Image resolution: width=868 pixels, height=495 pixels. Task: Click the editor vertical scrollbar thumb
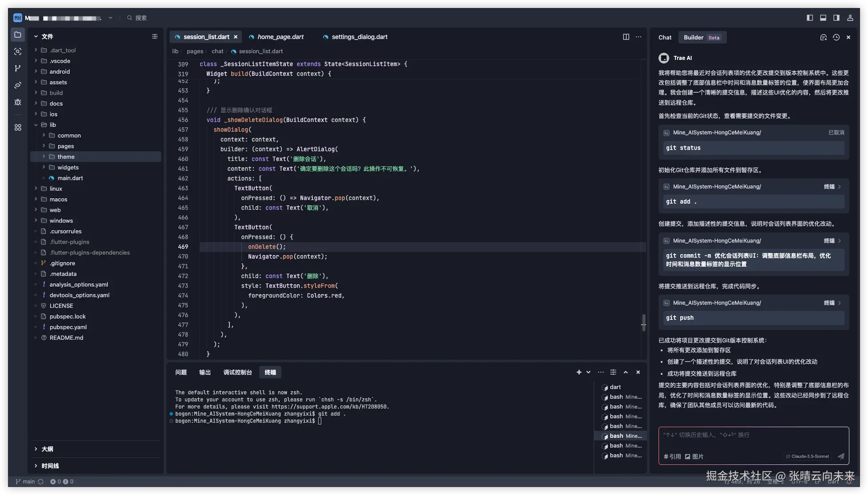[x=643, y=322]
